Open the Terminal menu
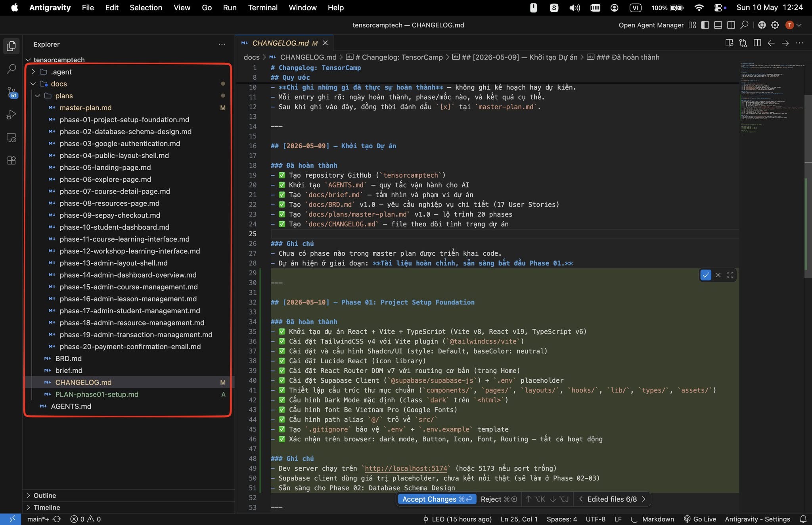The height and width of the screenshot is (525, 812). pos(262,8)
